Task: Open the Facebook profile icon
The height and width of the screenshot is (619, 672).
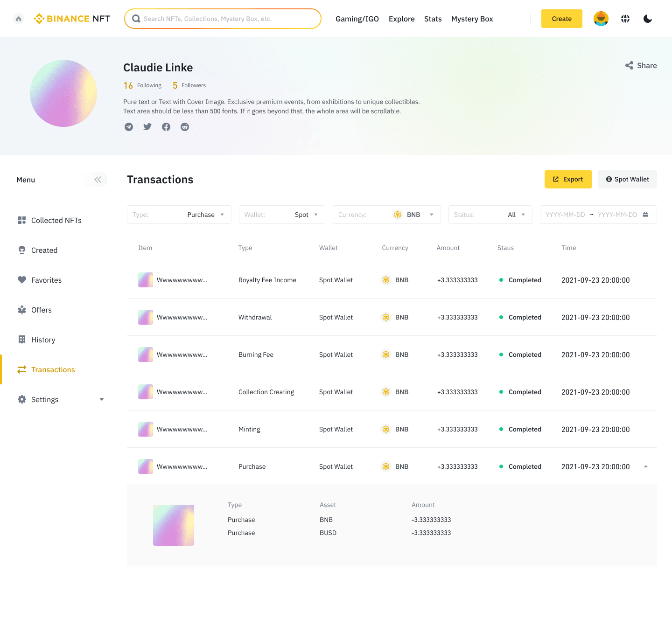Action: point(166,127)
